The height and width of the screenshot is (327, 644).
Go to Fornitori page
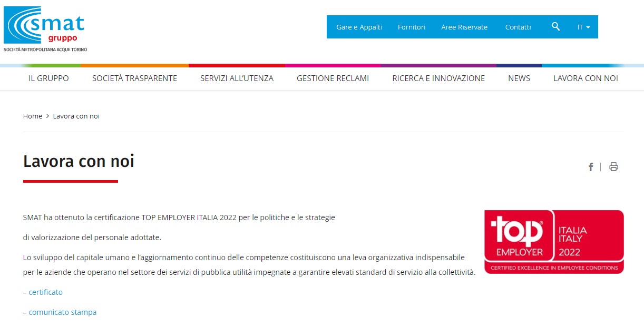tap(412, 27)
